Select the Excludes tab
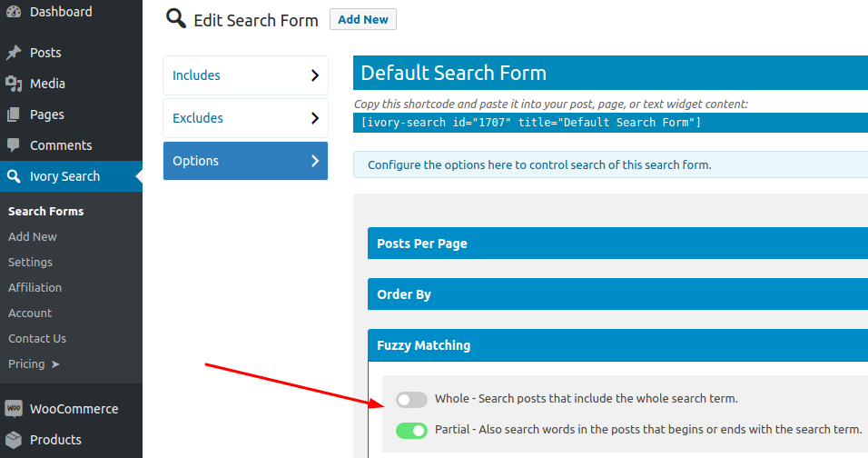 (x=245, y=118)
